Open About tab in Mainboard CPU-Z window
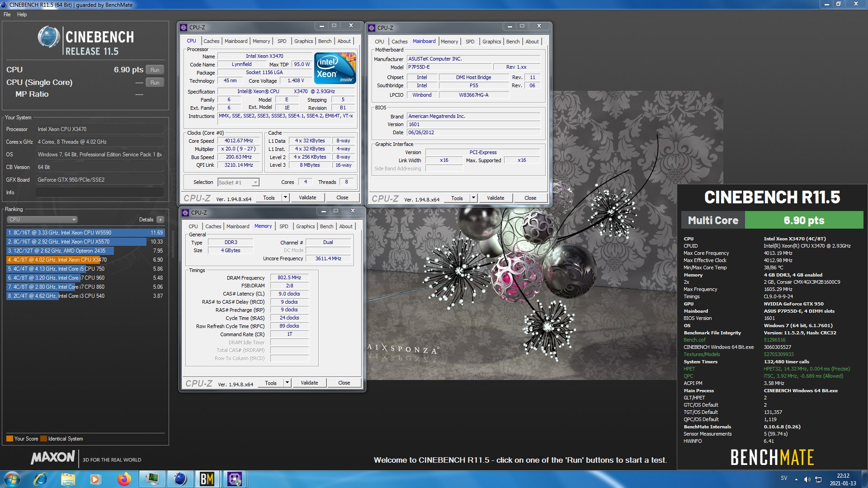Screen dimensions: 868x488 tap(532, 42)
